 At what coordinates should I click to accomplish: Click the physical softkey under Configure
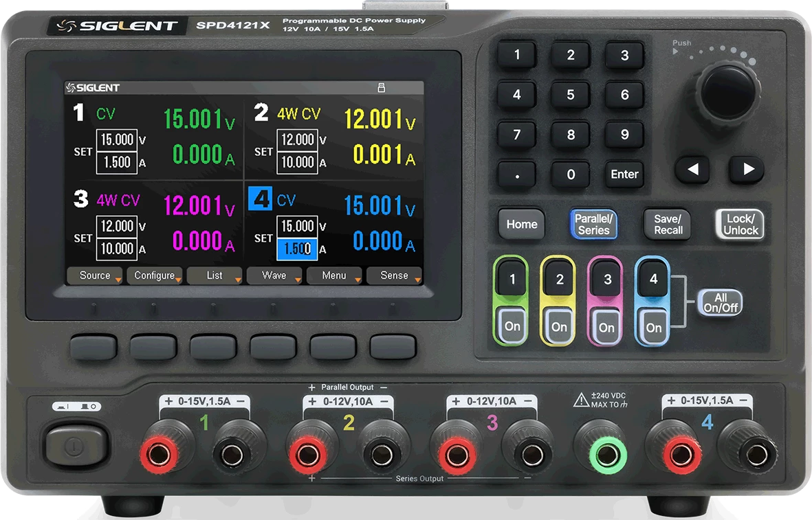click(x=153, y=347)
